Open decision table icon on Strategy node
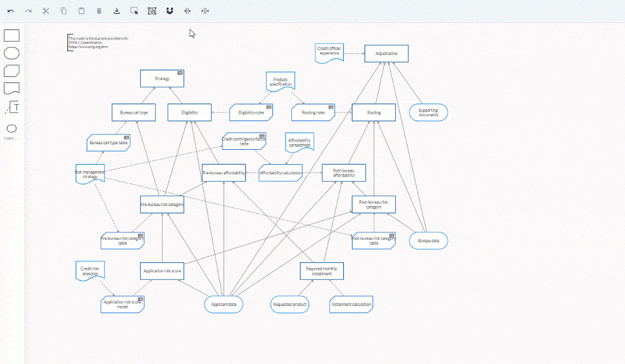Screen dimensions: 625x364 coord(180,73)
